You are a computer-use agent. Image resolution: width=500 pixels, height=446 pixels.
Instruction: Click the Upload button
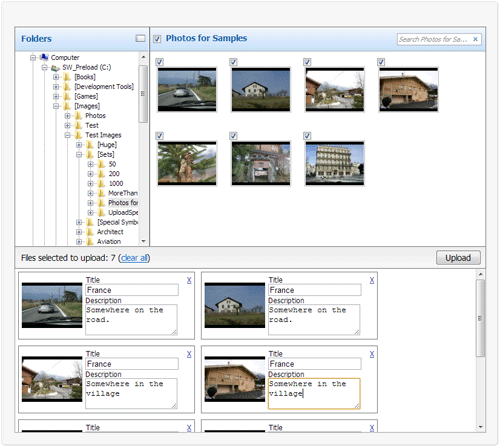coord(458,258)
